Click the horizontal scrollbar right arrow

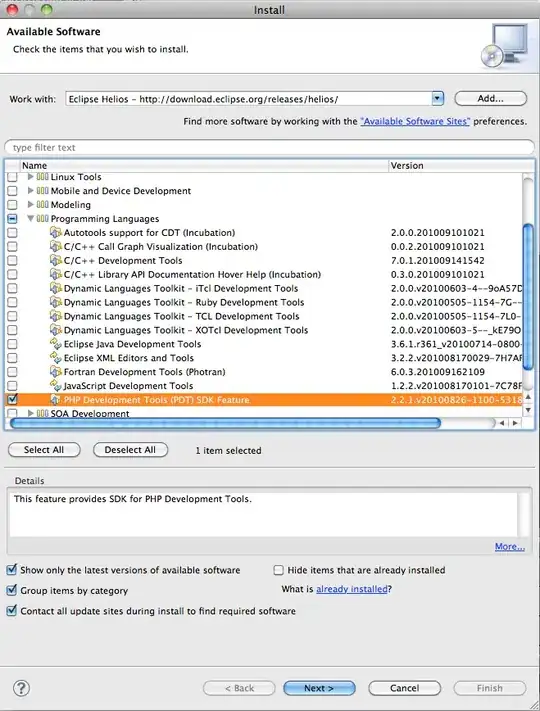(515, 423)
